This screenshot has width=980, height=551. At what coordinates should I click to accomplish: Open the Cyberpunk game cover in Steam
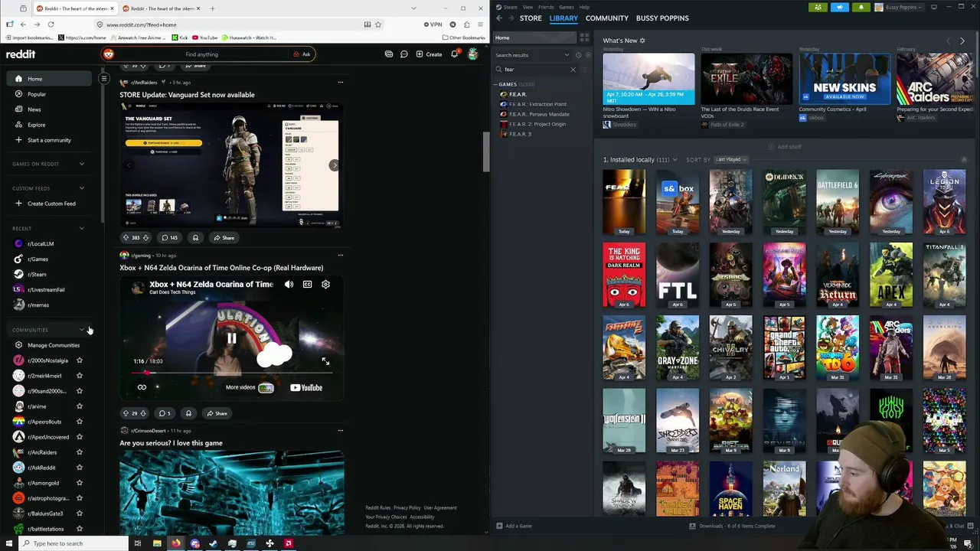tap(891, 202)
